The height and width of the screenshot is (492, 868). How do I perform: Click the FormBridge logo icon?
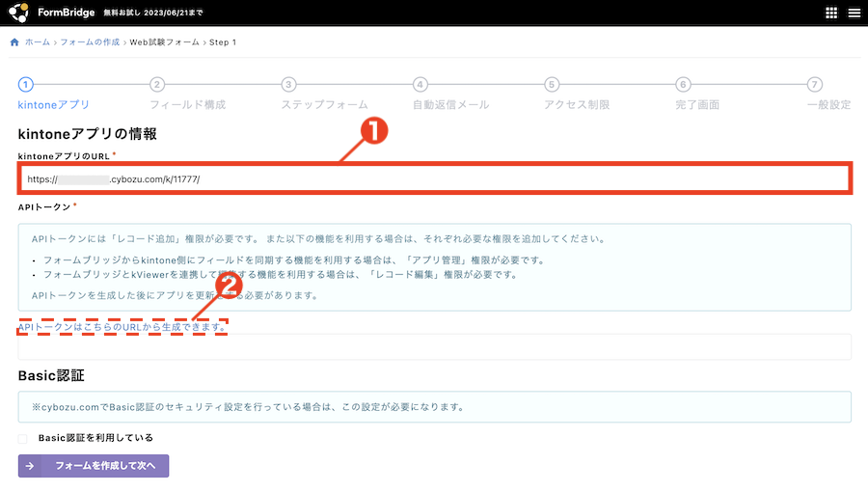[x=18, y=13]
